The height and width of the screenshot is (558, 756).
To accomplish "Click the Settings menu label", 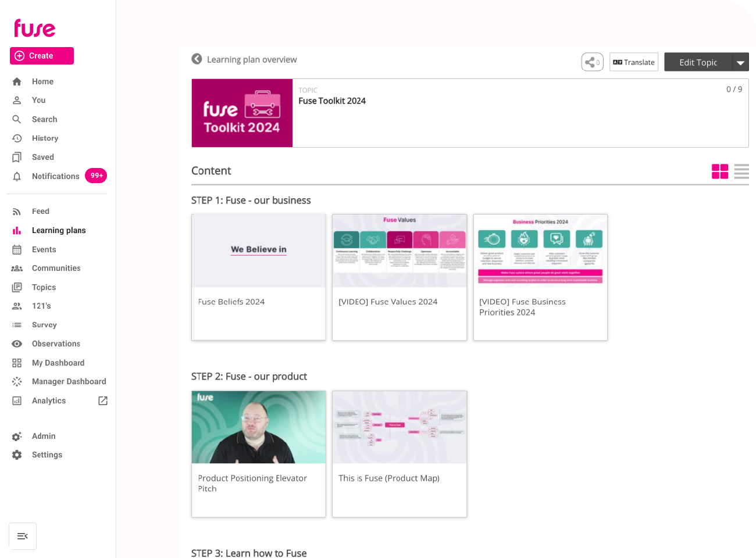I will click(x=47, y=455).
